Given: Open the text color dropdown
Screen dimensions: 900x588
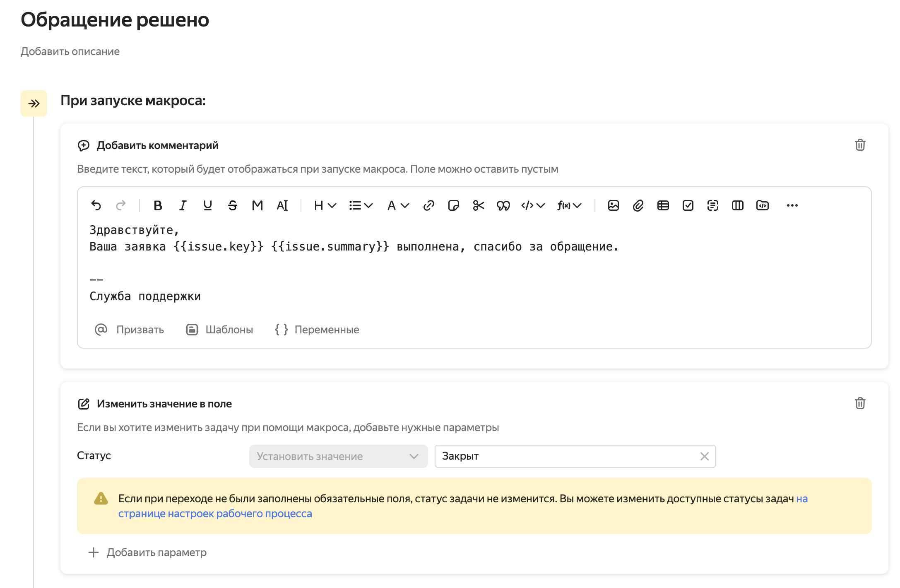Looking at the screenshot, I should coord(398,205).
